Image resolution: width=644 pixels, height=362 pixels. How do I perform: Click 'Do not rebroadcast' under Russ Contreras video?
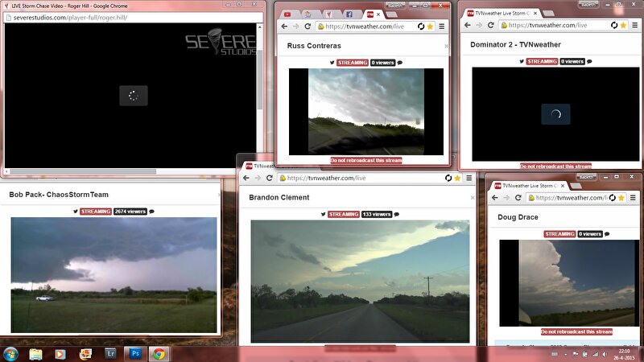point(366,160)
